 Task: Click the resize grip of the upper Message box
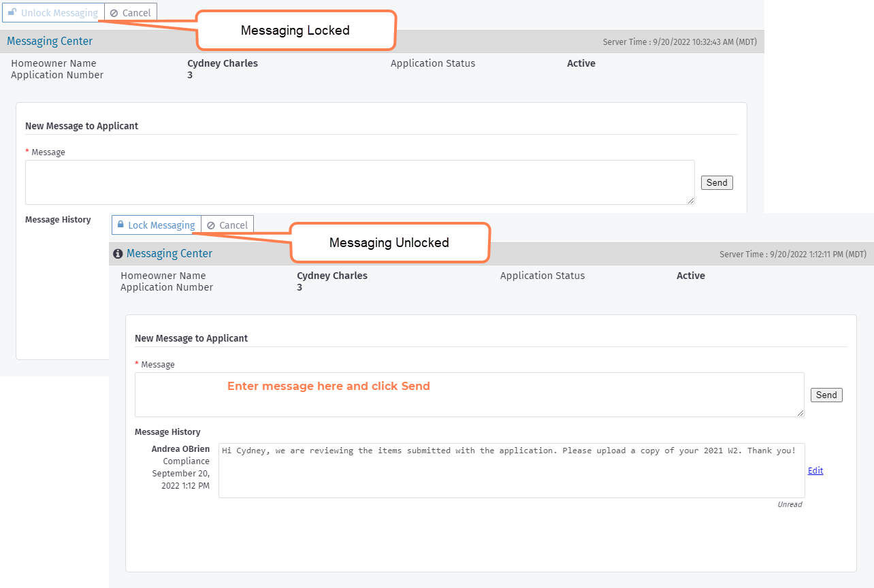[x=691, y=201]
